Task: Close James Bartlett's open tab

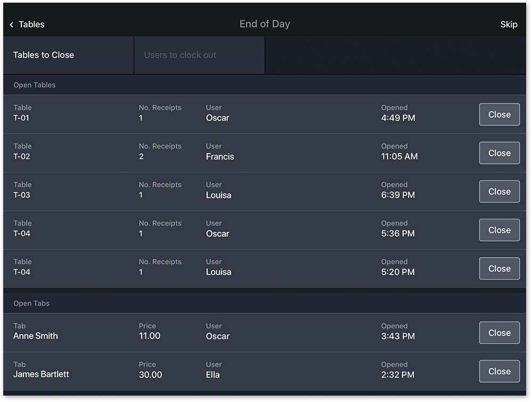Action: click(499, 371)
